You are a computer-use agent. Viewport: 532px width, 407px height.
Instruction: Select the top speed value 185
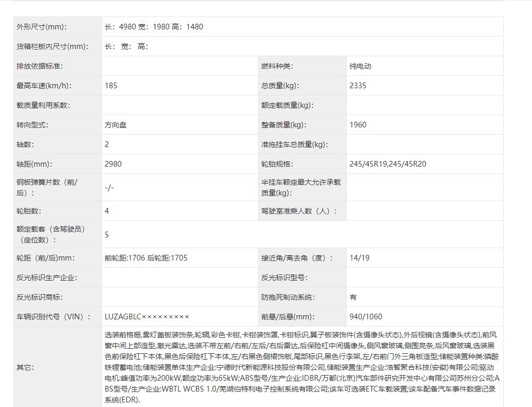[x=110, y=85]
